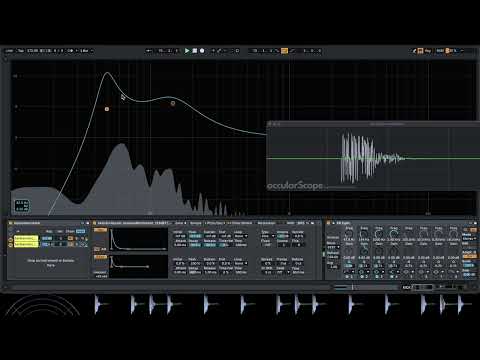Open Sampler's Pitch/Osc tab
Image resolution: width=480 pixels, height=360 pixels.
point(214,223)
